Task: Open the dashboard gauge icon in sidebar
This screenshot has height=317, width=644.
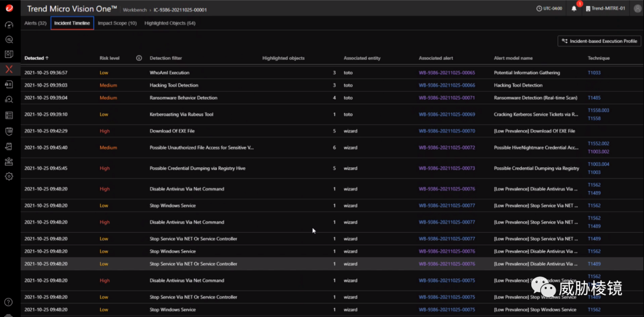Action: click(9, 24)
